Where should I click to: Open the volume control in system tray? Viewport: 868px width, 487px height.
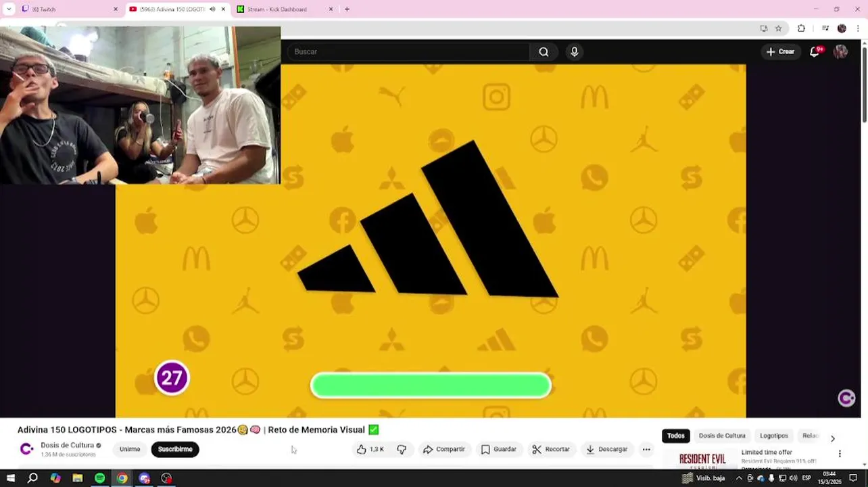coord(793,478)
